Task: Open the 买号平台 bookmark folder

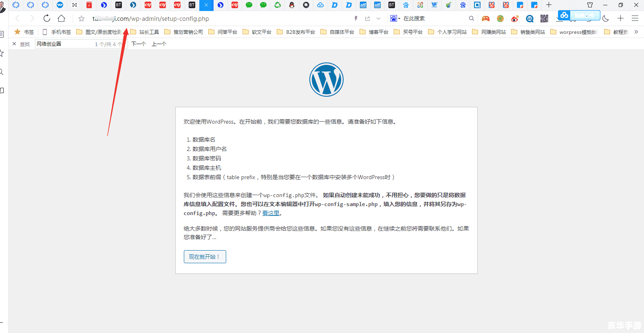Action: 408,32
